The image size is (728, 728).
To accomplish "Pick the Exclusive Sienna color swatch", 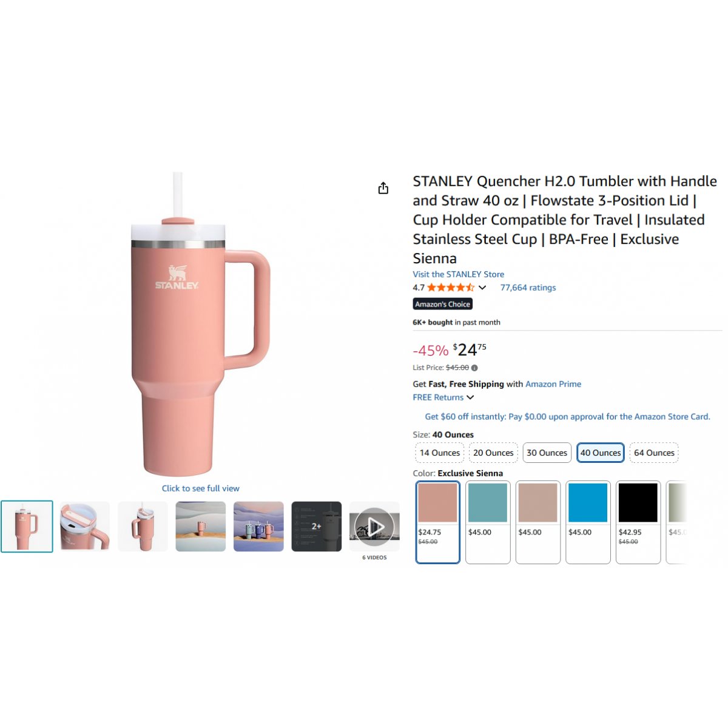I will (x=438, y=522).
